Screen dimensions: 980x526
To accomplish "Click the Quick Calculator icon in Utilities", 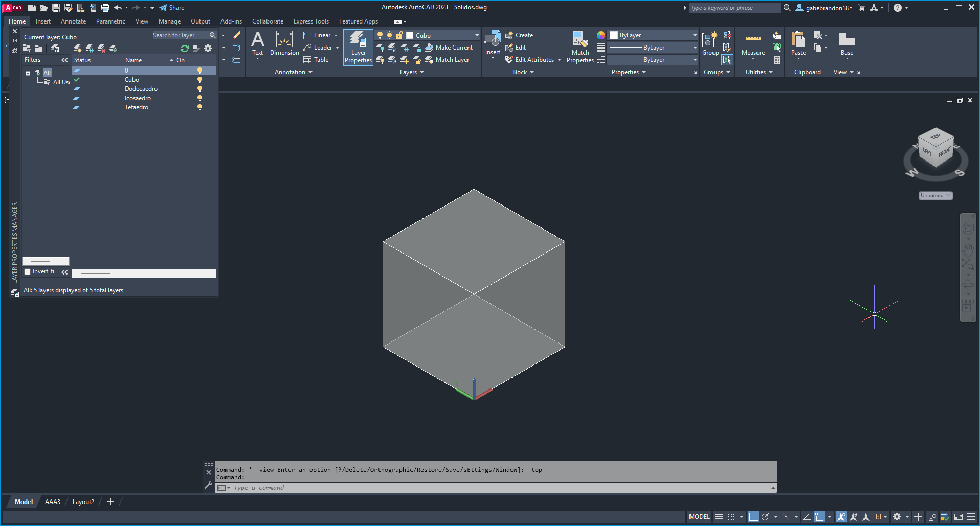I will click(777, 60).
